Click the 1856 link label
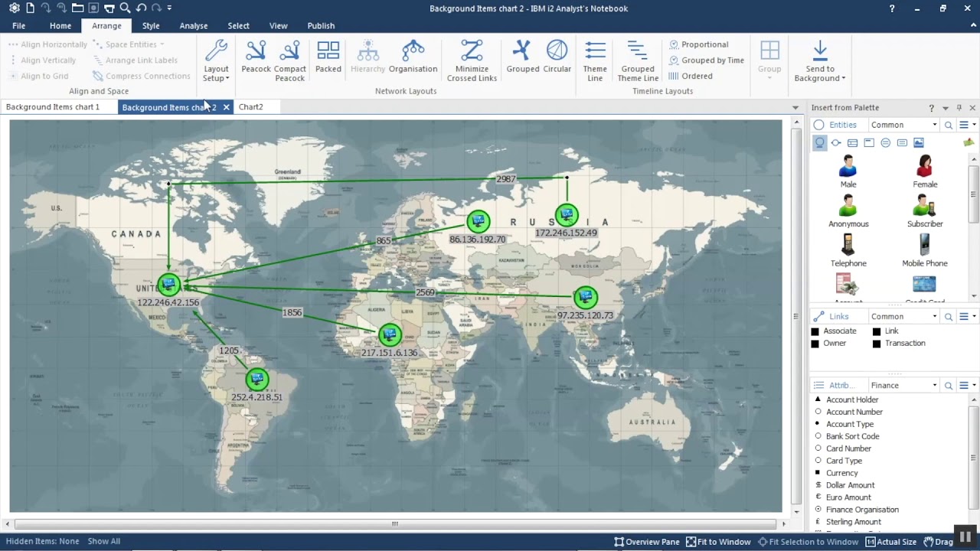980x551 pixels. coord(292,312)
